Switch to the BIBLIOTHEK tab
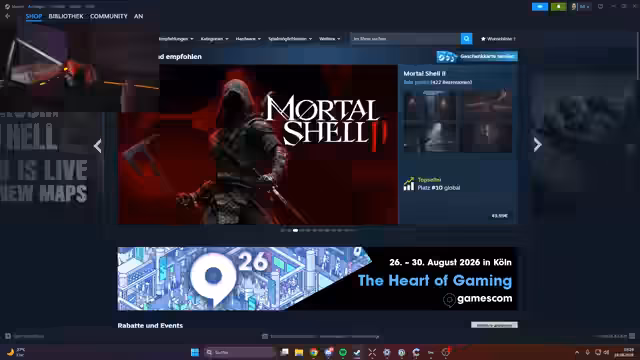This screenshot has height=360, width=640. coord(66,16)
